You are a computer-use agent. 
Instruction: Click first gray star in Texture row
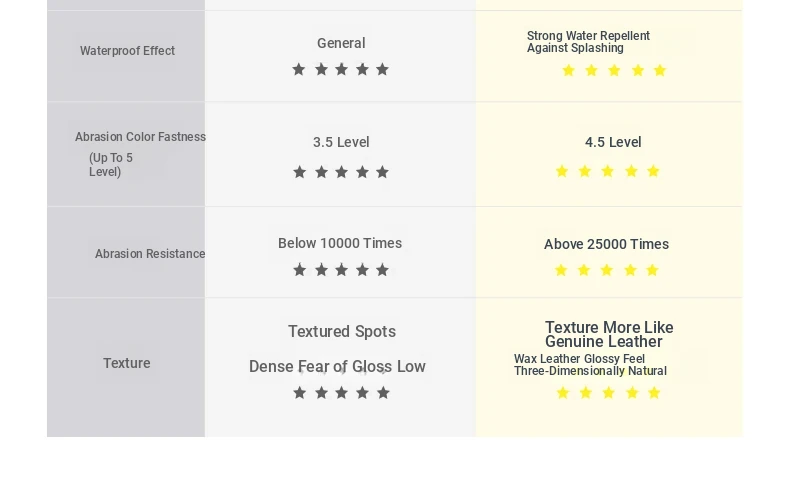click(x=299, y=393)
